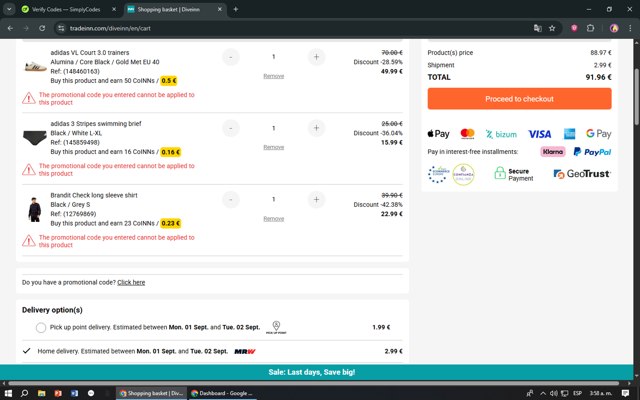Select the Shopping basket Diveinn tab
The height and width of the screenshot is (400, 640).
[x=168, y=9]
